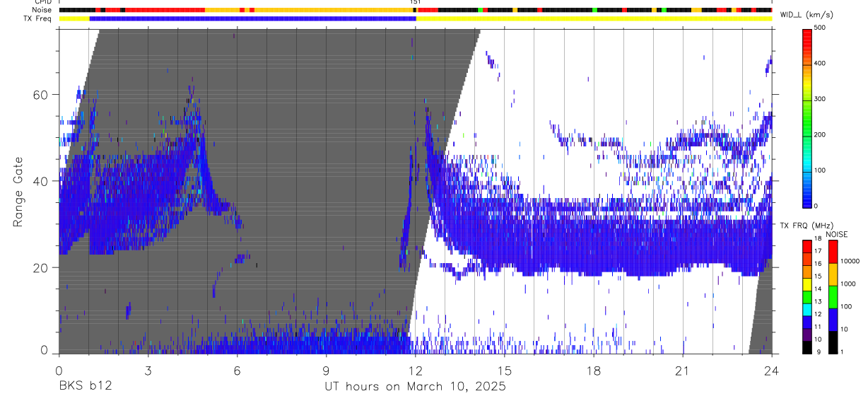Pick yellow 14–15 MHz TX FRQ swatch
The width and height of the screenshot is (868, 401).
pyautogui.click(x=807, y=284)
